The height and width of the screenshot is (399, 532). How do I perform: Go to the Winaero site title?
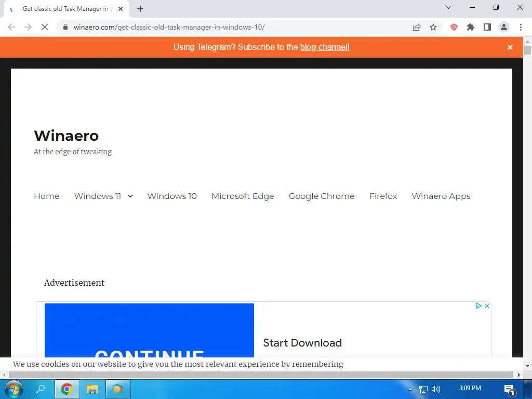click(66, 136)
